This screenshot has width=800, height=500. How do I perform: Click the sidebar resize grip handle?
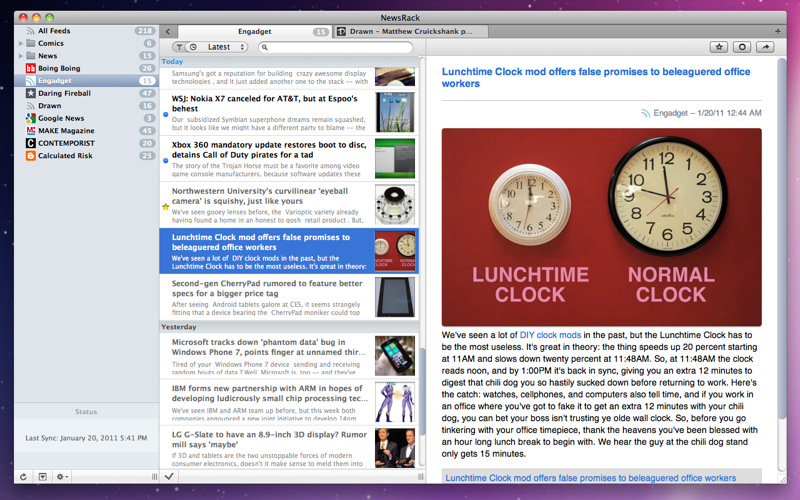154,477
